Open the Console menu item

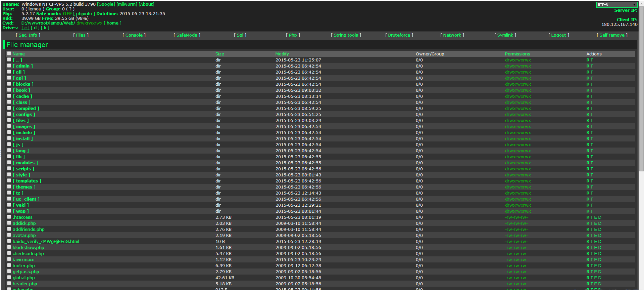pyautogui.click(x=134, y=35)
